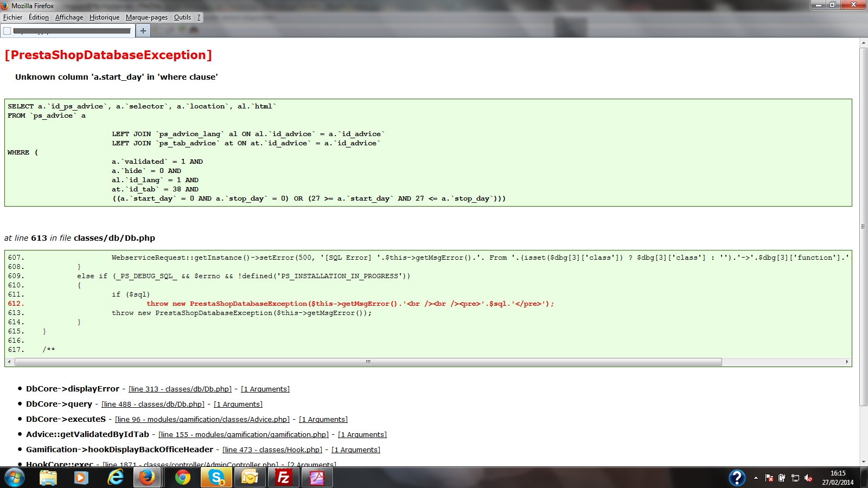The width and height of the screenshot is (868, 488).
Task: Click the 'Advice::getValidatedByIdTab' trace entry
Action: click(x=87, y=434)
